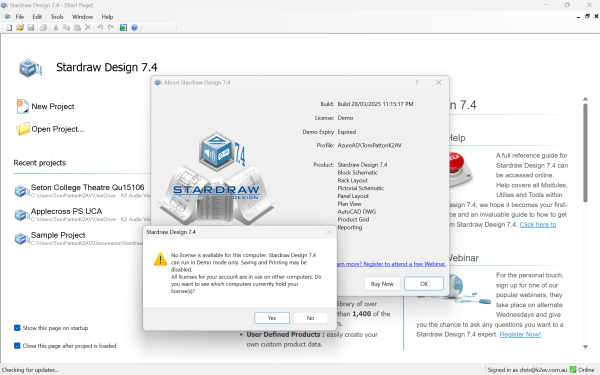Click the blue Help globe toolbar icon

pyautogui.click(x=134, y=28)
